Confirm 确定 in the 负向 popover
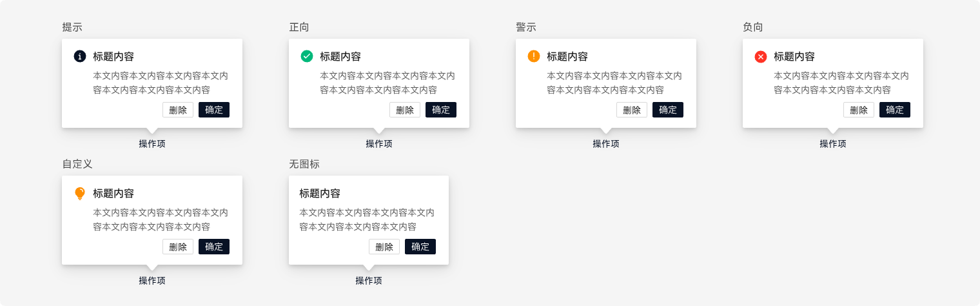 895,110
